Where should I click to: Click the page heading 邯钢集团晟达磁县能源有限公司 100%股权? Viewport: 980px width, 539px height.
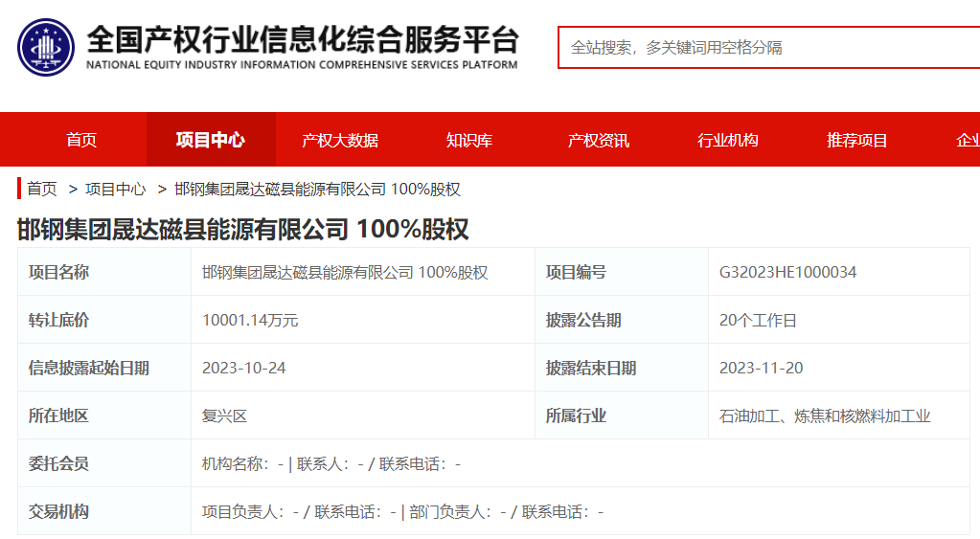pyautogui.click(x=242, y=229)
